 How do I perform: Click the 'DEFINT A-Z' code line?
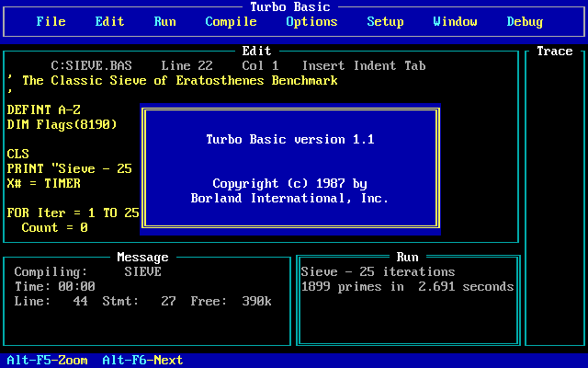coord(44,109)
